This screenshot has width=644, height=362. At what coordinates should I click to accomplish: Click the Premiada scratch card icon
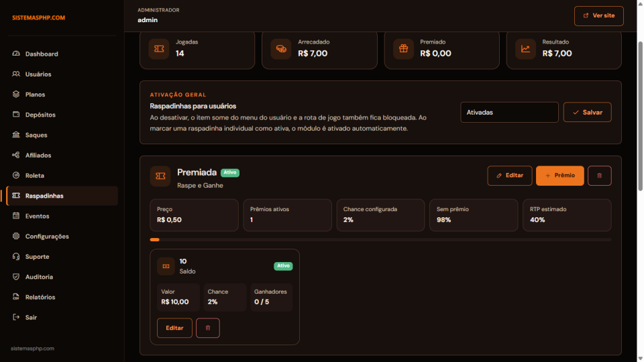click(x=160, y=176)
